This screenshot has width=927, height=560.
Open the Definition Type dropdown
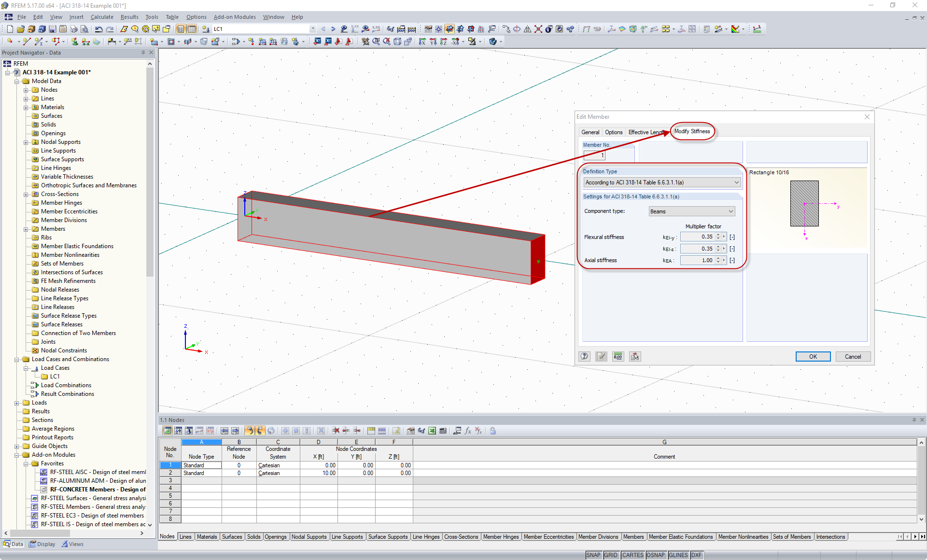click(x=736, y=182)
